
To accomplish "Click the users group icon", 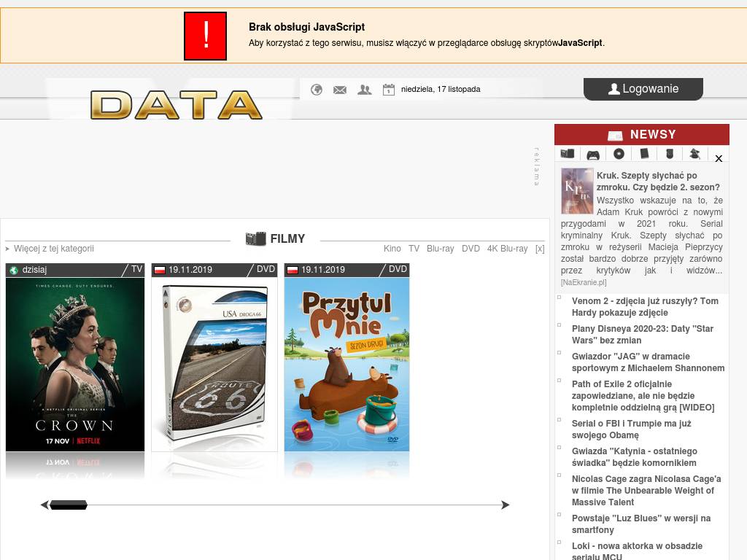I will [x=364, y=90].
